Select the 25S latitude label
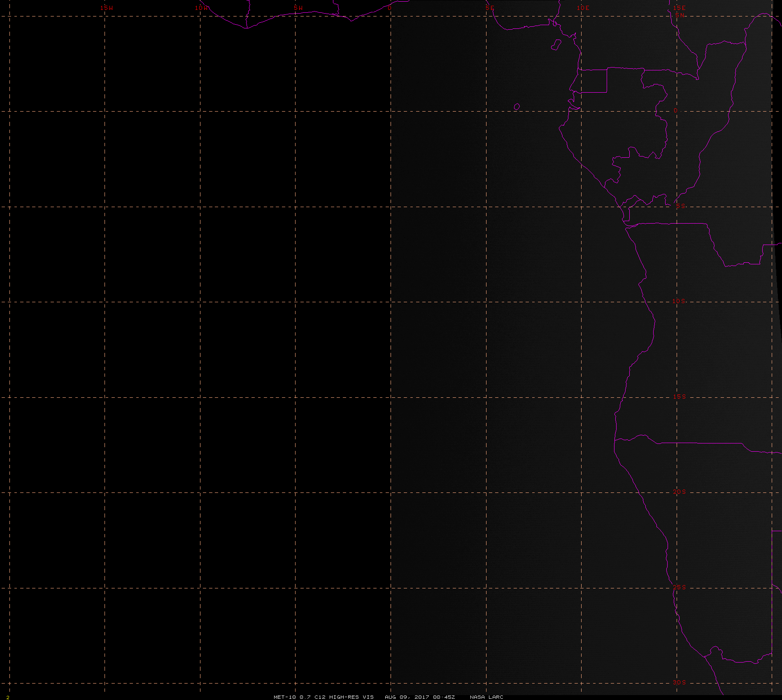This screenshot has width=782, height=700. click(x=680, y=587)
